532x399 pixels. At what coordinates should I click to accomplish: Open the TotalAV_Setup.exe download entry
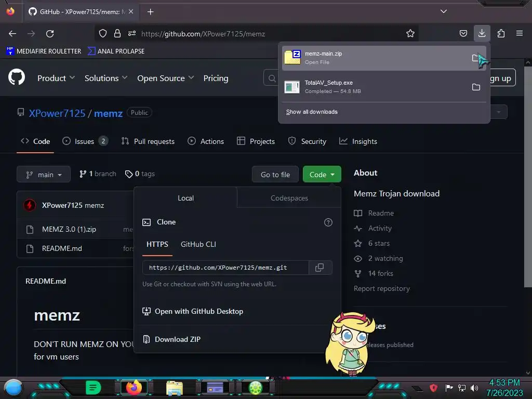click(x=375, y=87)
